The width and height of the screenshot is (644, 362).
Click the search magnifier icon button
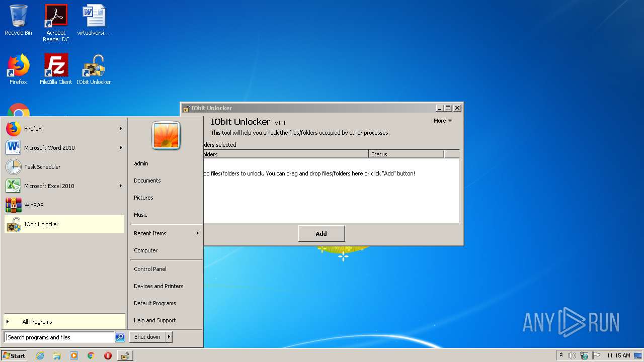[120, 337]
